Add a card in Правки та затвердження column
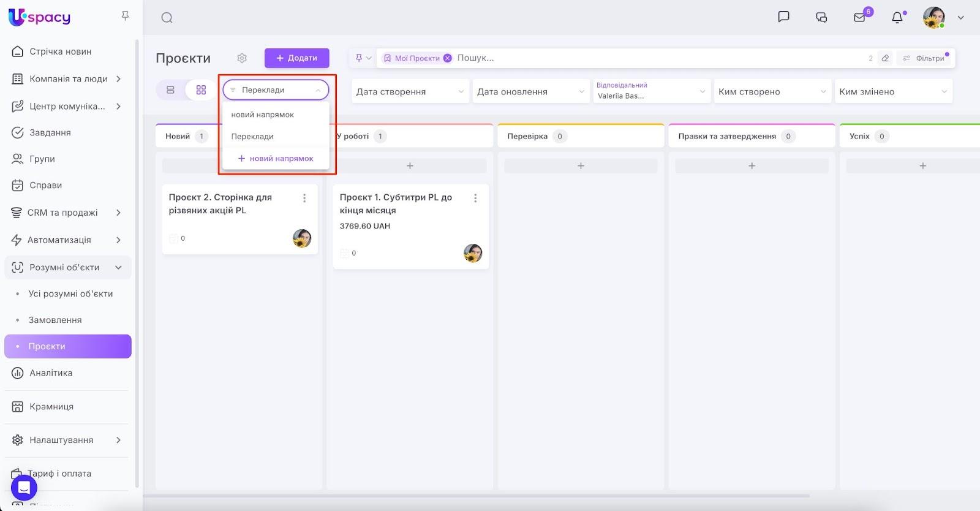Viewport: 980px width, 511px height. pyautogui.click(x=752, y=166)
